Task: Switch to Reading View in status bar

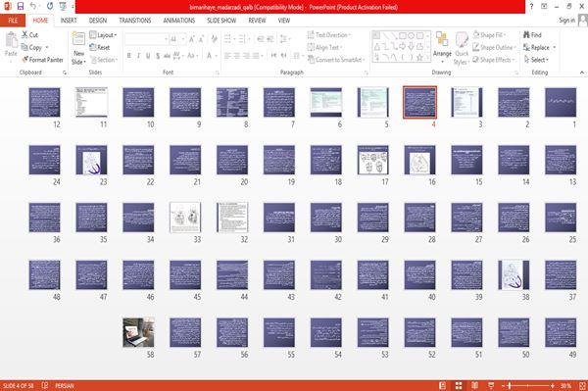Action: coord(474,385)
